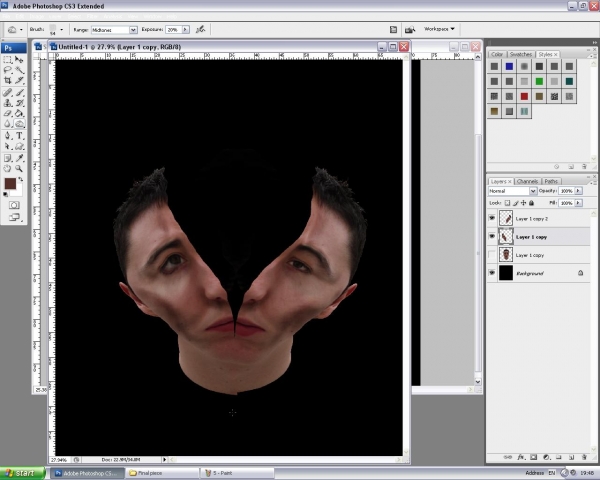Screen dimensions: 600x480
Task: Select the Crop tool
Action: (x=8, y=80)
